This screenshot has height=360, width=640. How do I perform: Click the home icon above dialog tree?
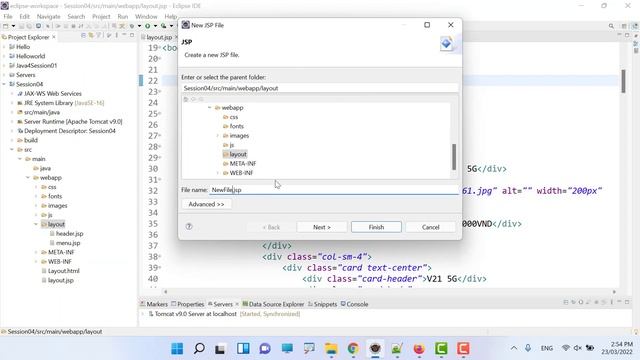tap(186, 99)
